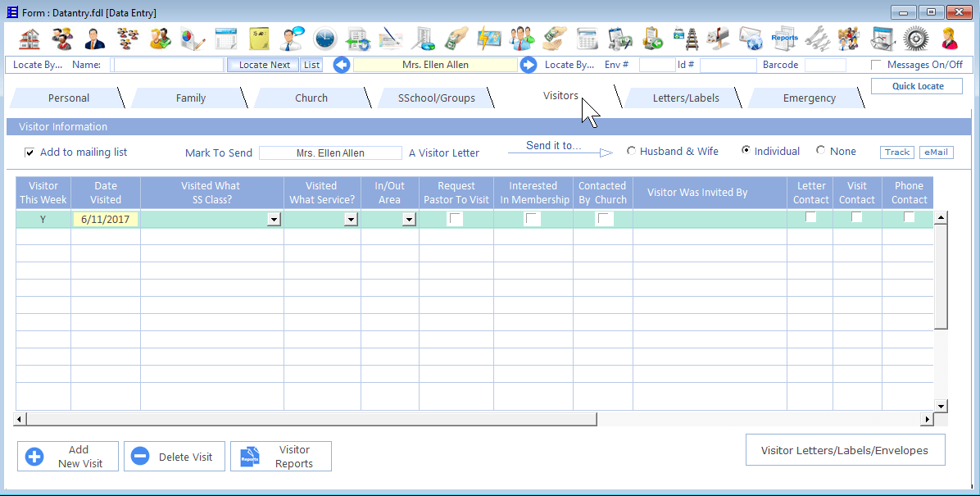The width and height of the screenshot is (980, 496).
Task: Switch to the Church tab
Action: click(x=311, y=98)
